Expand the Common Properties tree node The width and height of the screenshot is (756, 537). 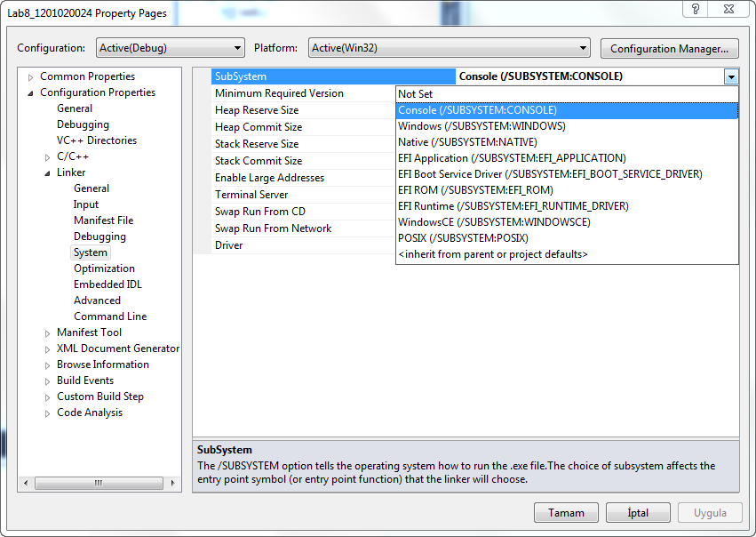[x=30, y=77]
